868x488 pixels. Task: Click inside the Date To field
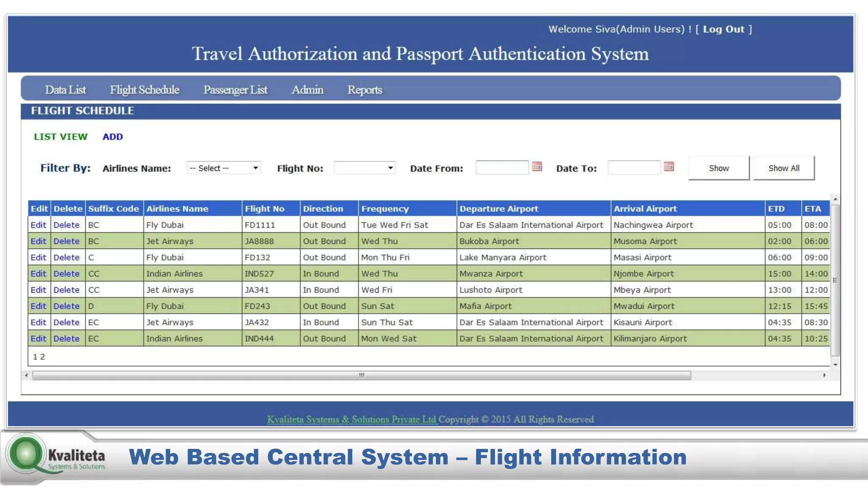tap(634, 168)
